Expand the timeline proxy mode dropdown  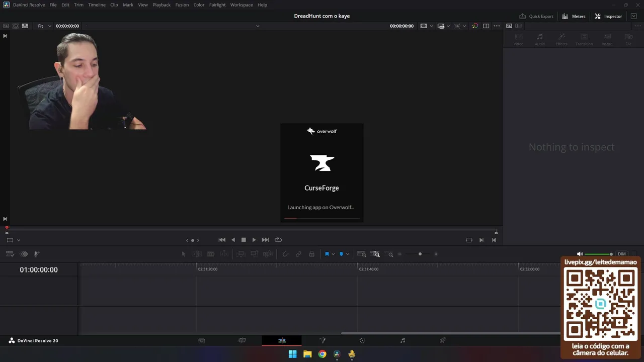tap(448, 26)
